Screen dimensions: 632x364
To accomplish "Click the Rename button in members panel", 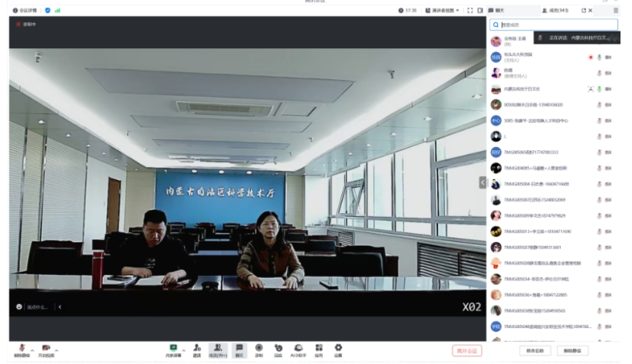I will point(535,351).
